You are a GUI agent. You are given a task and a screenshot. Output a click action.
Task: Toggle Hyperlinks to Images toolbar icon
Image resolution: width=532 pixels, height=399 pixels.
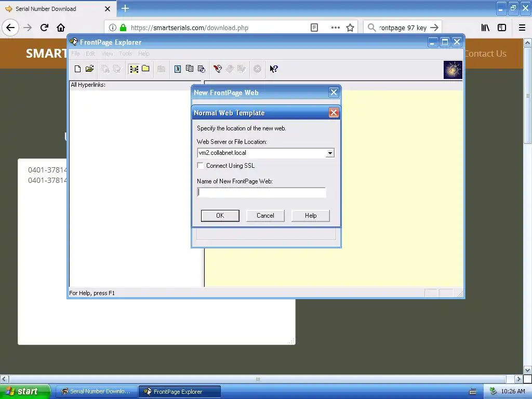[178, 69]
